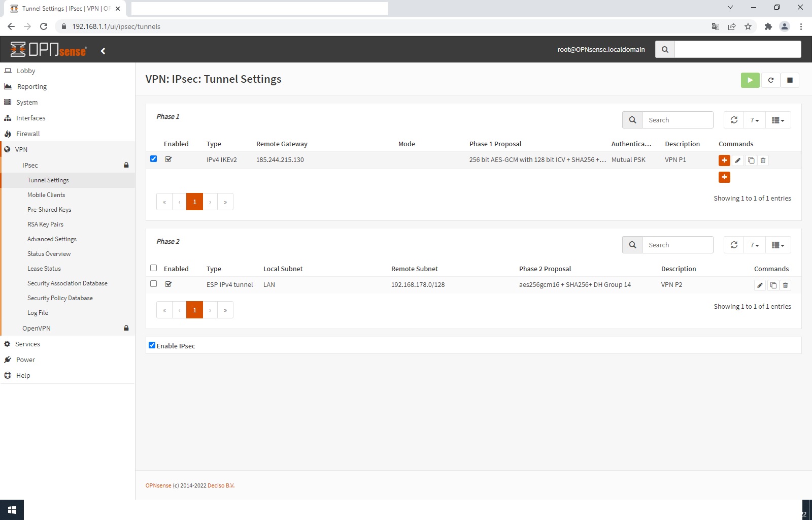Open RSA Key Pairs page

tap(45, 224)
